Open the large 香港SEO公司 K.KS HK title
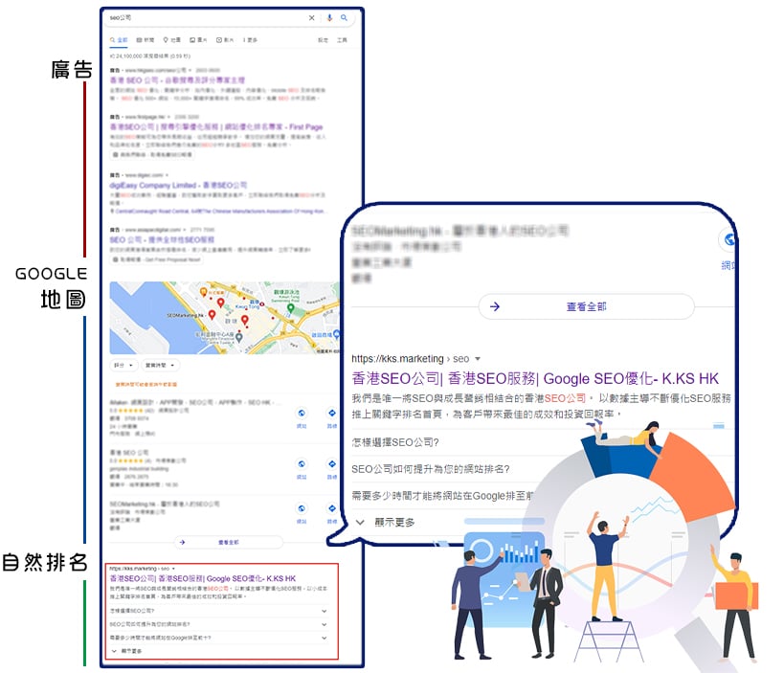This screenshot has width=784, height=673. (535, 378)
